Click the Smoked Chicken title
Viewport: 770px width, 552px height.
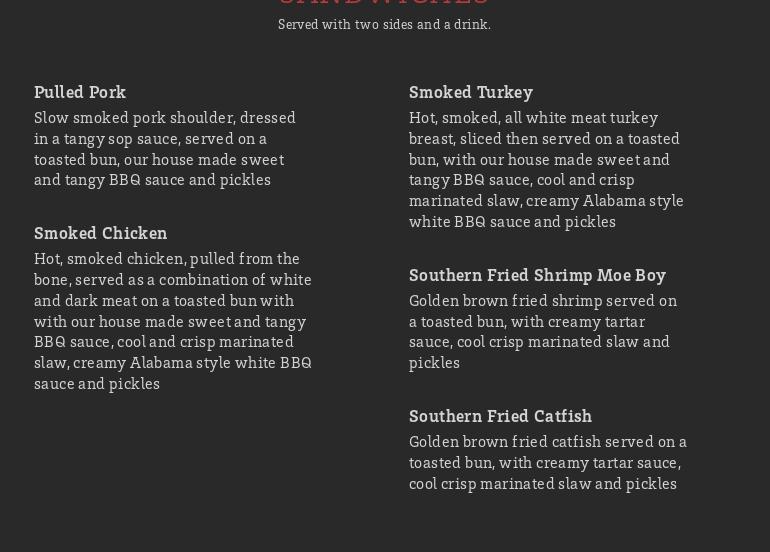[100, 233]
